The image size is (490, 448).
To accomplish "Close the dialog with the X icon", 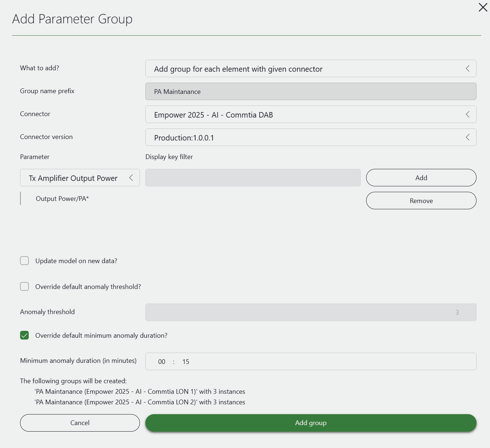I will pyautogui.click(x=483, y=7).
